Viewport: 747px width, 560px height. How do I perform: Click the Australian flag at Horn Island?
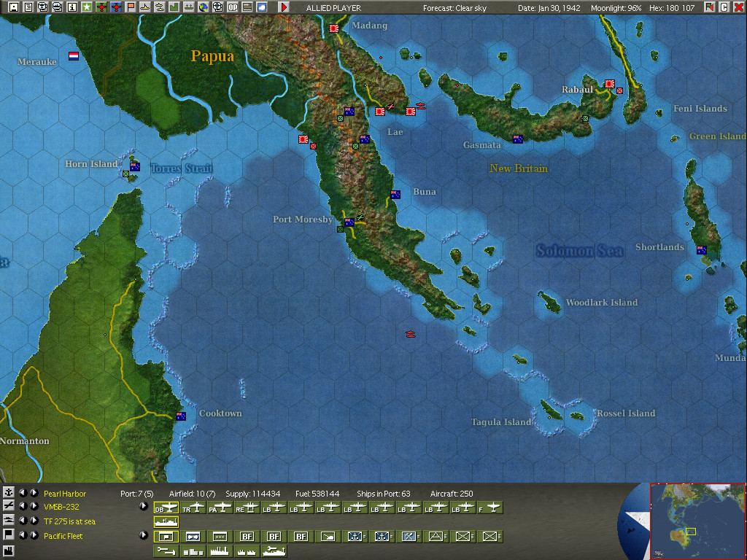coord(135,167)
